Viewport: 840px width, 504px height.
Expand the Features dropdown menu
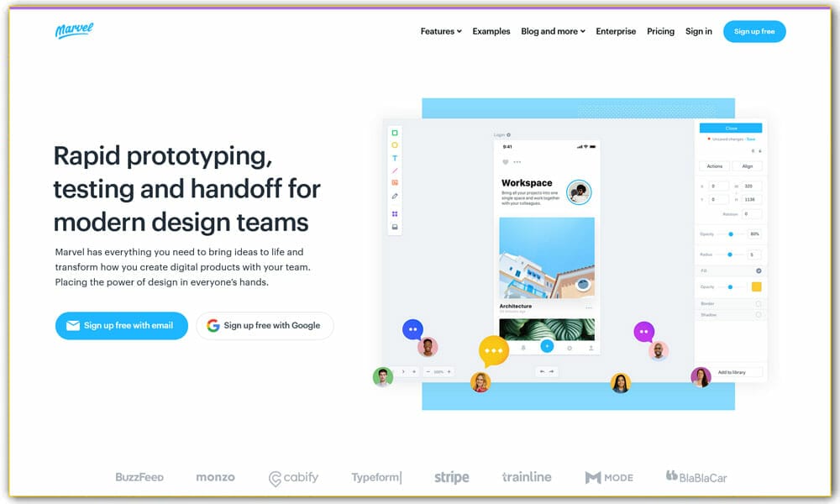[441, 32]
